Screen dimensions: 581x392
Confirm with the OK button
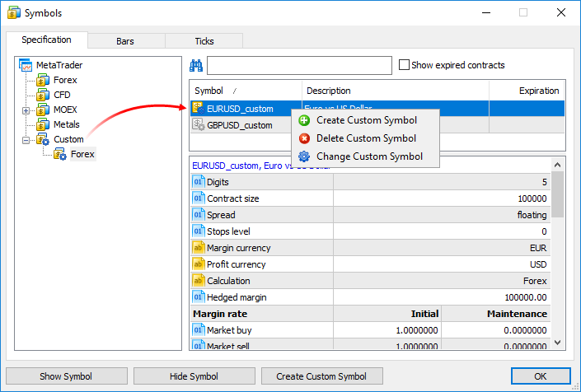click(541, 376)
